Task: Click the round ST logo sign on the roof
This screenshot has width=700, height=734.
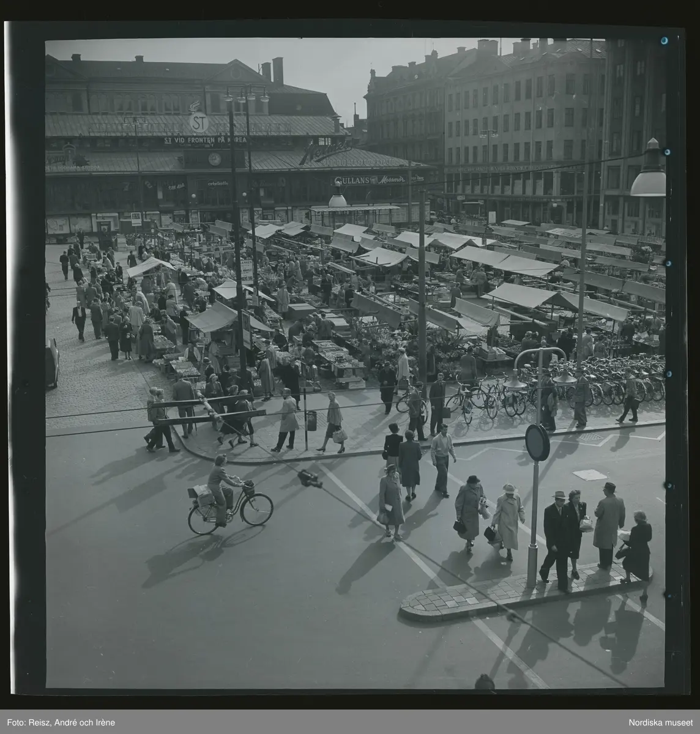Action: (x=198, y=123)
